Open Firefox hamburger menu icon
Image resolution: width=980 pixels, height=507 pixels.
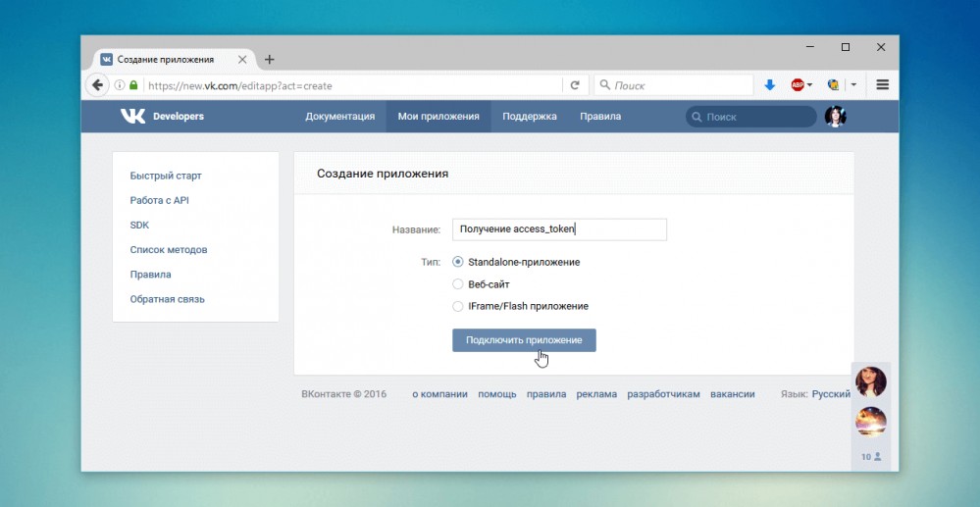(x=883, y=85)
